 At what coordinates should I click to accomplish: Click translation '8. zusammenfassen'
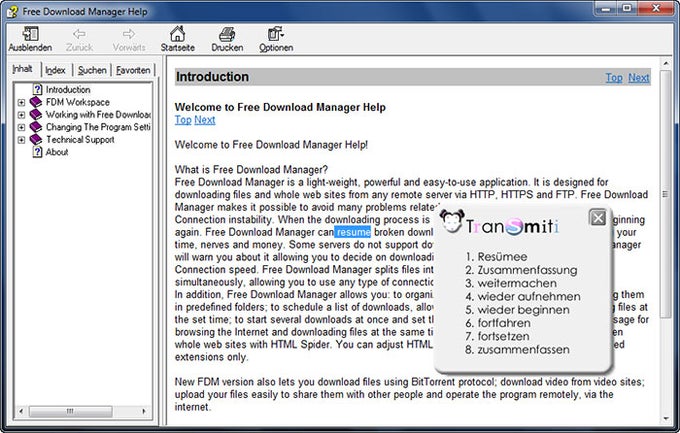pos(517,350)
